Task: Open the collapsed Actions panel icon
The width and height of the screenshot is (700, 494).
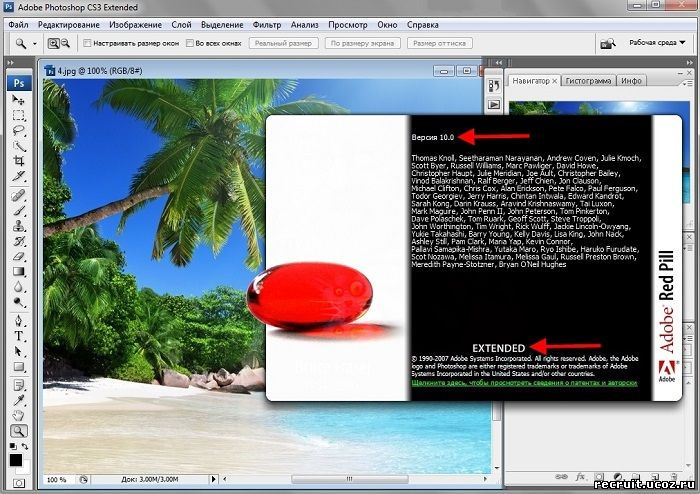Action: 494,105
